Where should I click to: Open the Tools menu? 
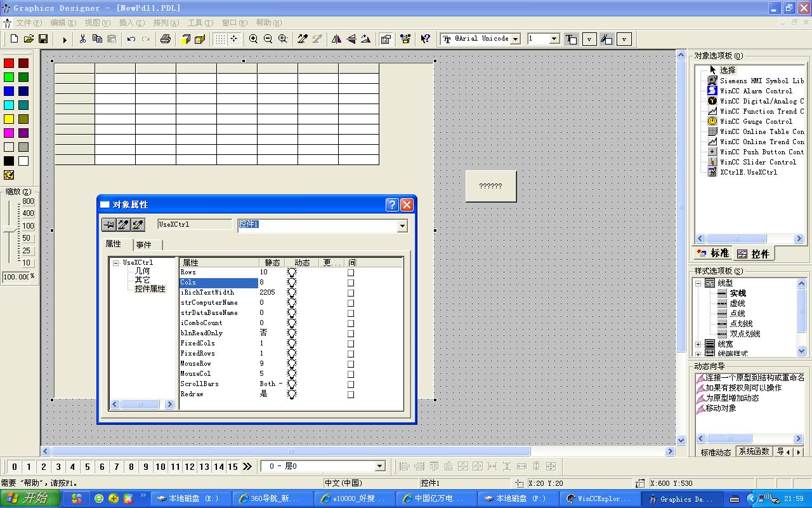coord(200,23)
